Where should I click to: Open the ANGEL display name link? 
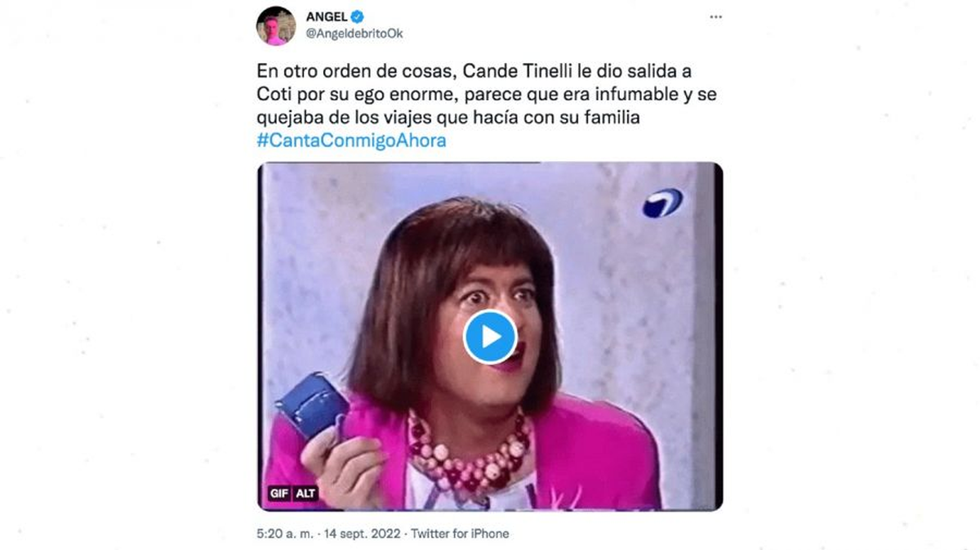tap(326, 16)
